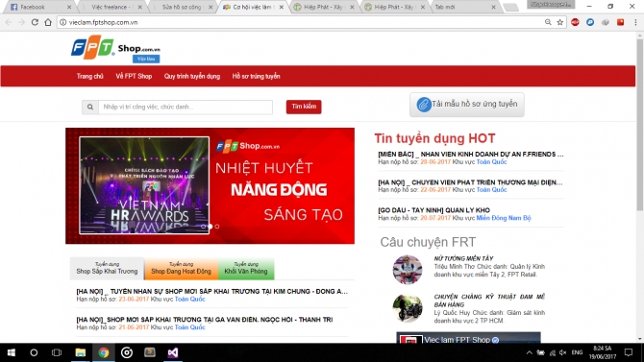This screenshot has height=362, width=644.
Task: Click the volume muted tray icon
Action: (x=563, y=352)
